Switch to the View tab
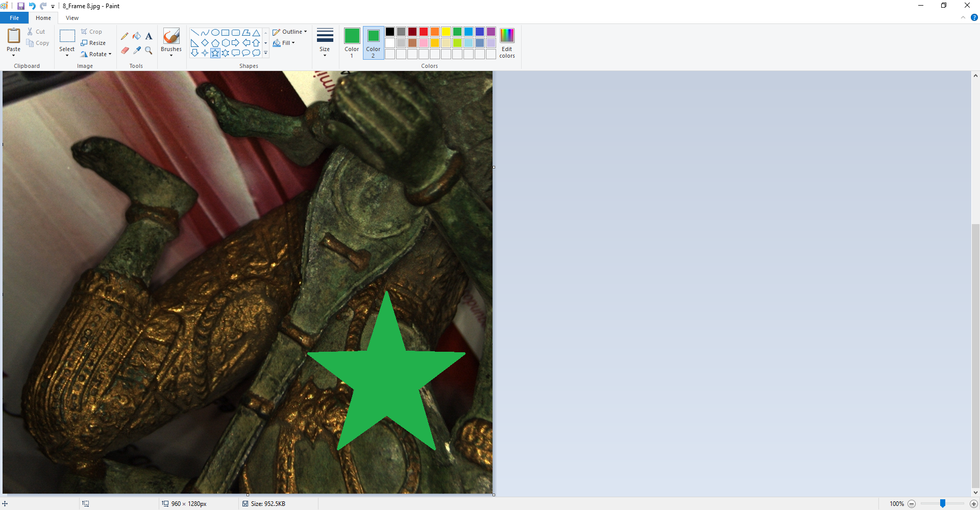This screenshot has width=980, height=510. (72, 18)
